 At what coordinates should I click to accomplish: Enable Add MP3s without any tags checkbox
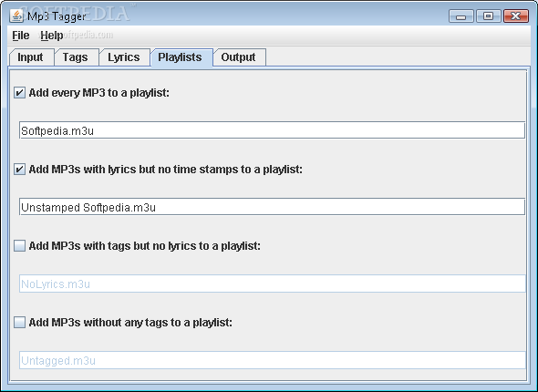click(19, 322)
